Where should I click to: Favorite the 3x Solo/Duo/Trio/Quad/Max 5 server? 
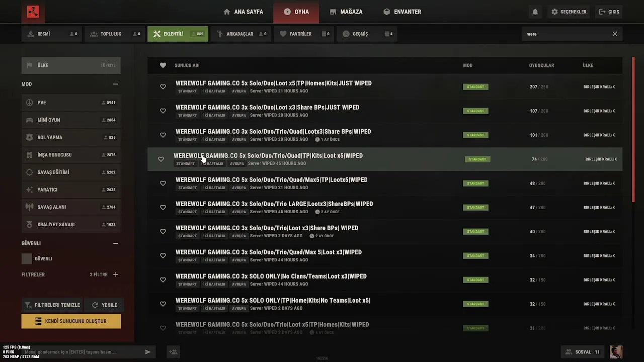pyautogui.click(x=163, y=255)
